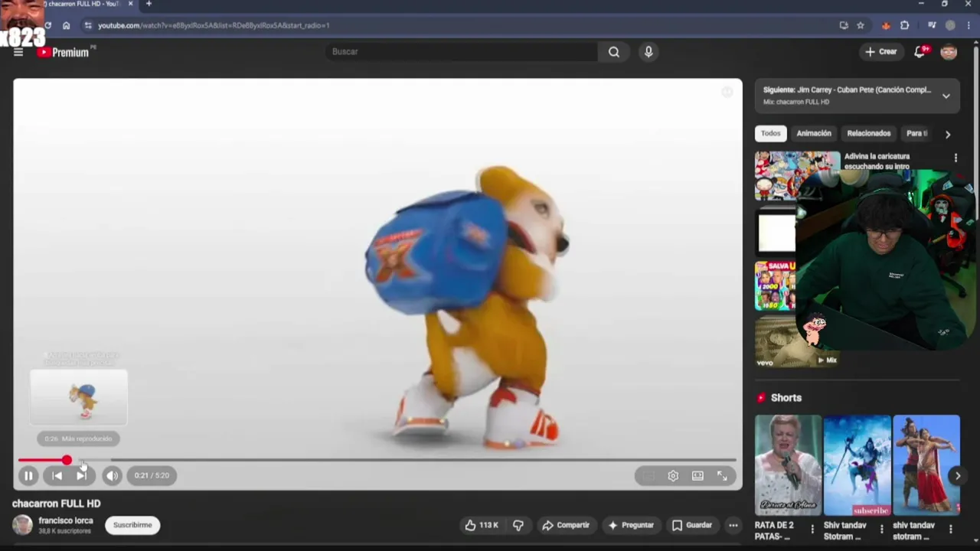Open RATA DE 2 PATAS short
The width and height of the screenshot is (980, 551).
pyautogui.click(x=788, y=465)
